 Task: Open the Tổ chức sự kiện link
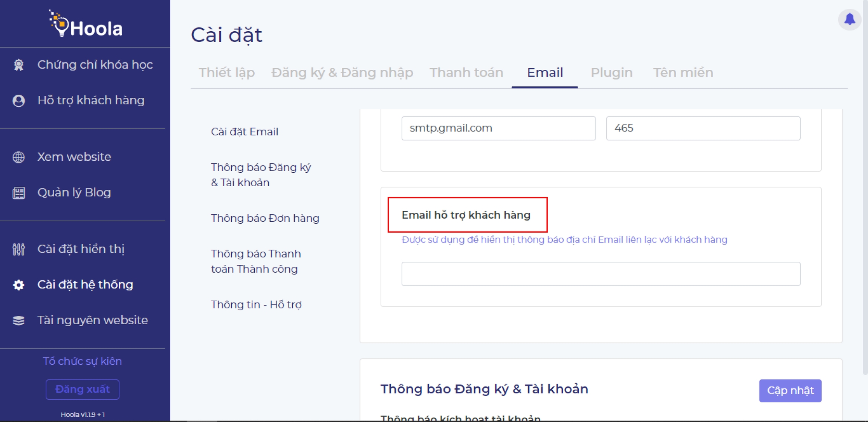[x=83, y=361]
